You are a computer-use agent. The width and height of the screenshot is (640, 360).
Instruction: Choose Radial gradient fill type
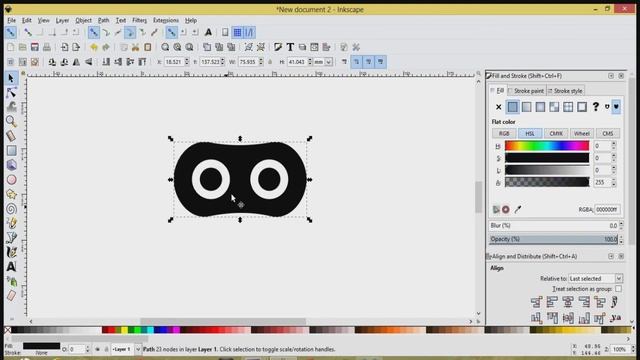540,107
